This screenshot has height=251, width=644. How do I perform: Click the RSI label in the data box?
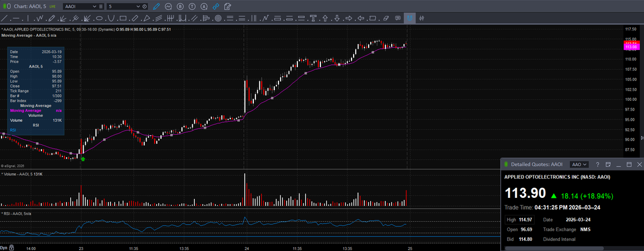(13, 130)
